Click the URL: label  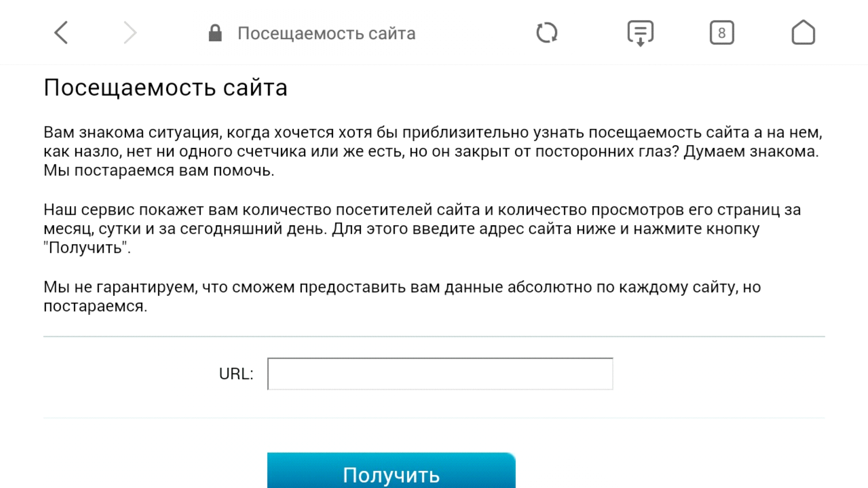(x=236, y=374)
